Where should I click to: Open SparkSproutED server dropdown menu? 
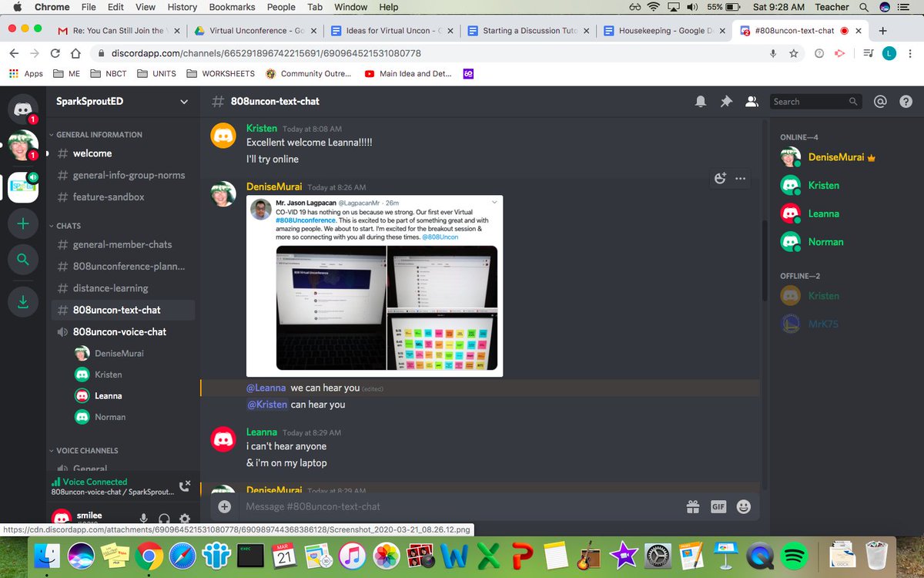[x=183, y=101]
